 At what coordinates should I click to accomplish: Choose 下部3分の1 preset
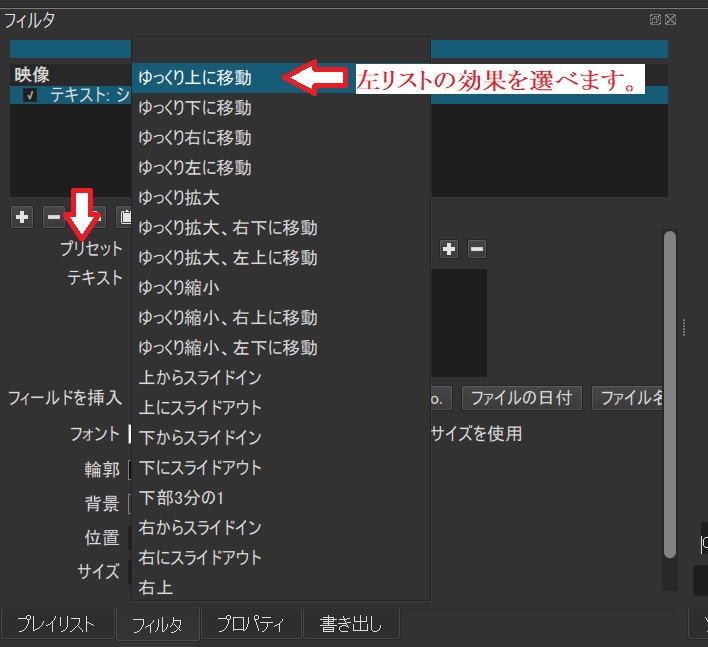coord(281,498)
